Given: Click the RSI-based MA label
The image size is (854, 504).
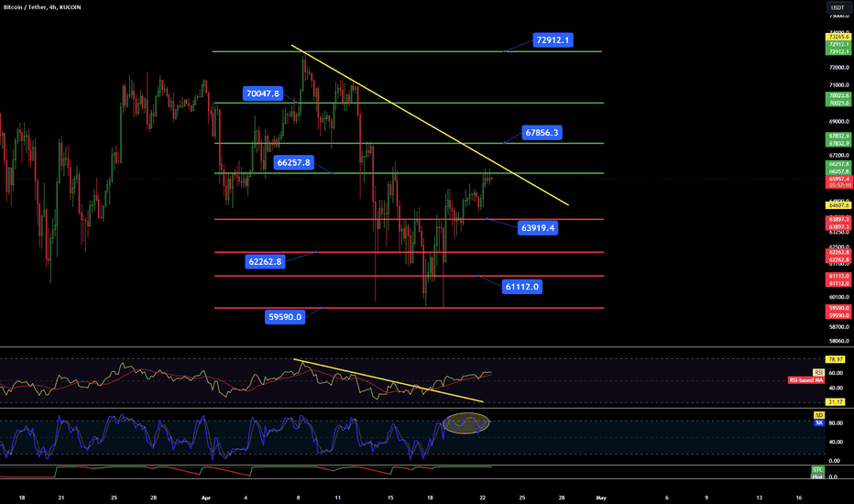Looking at the screenshot, I should point(805,379).
